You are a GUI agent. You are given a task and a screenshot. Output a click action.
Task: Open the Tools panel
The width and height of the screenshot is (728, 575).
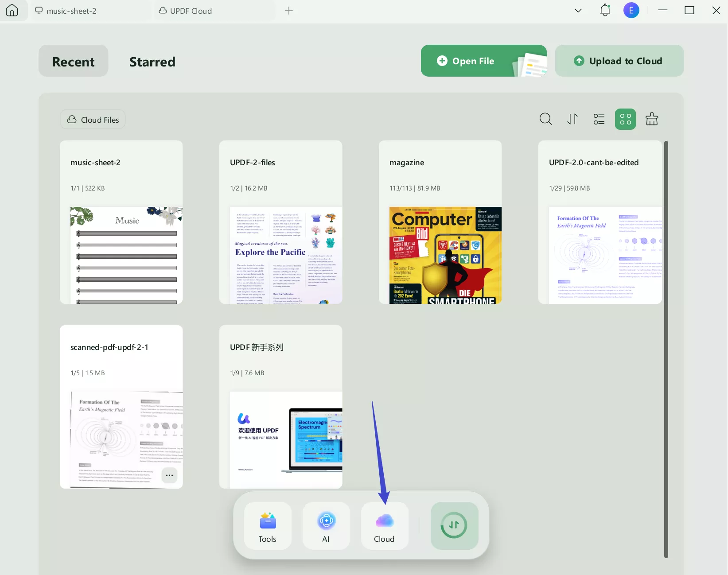coord(268,526)
